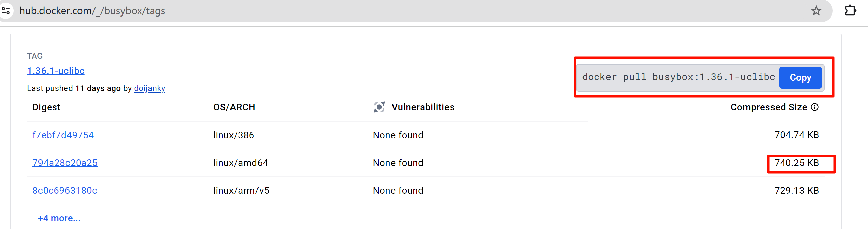This screenshot has width=868, height=229.
Task: Click the site information icon in address bar
Action: click(6, 11)
